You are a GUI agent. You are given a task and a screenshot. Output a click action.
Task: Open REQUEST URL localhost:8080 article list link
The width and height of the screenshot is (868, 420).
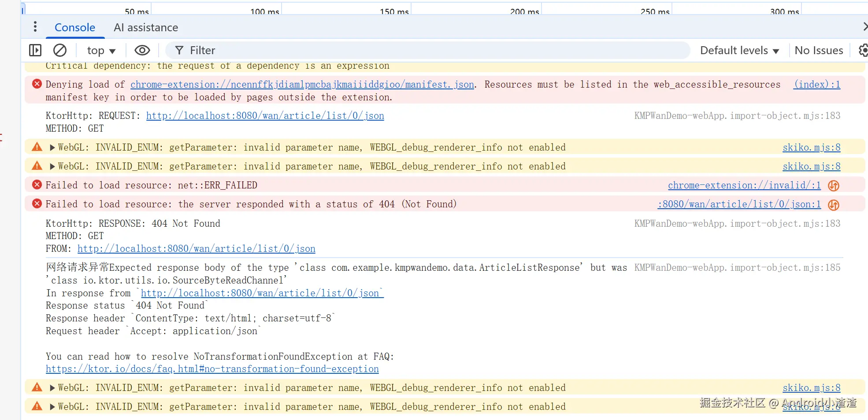coord(265,116)
